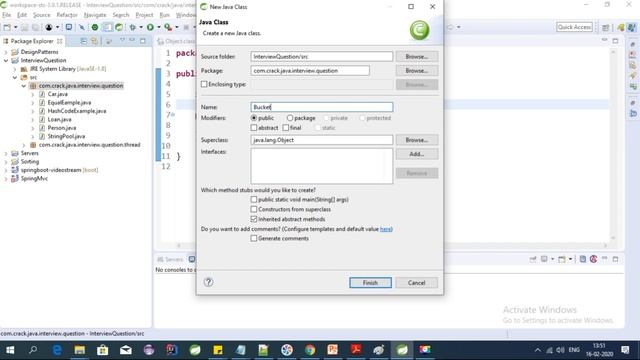Click Finish to create the class
Image resolution: width=640 pixels, height=360 pixels.
[370, 282]
